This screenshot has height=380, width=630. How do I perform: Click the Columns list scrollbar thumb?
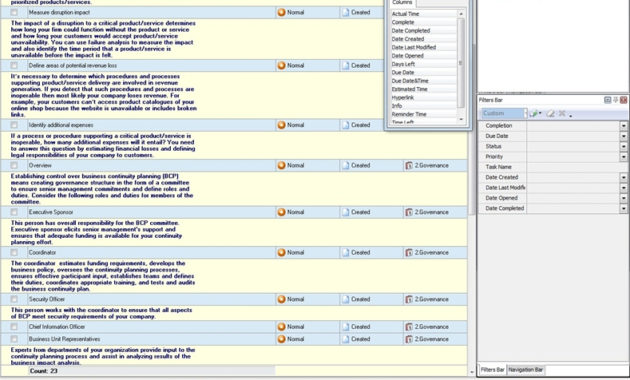pyautogui.click(x=461, y=63)
